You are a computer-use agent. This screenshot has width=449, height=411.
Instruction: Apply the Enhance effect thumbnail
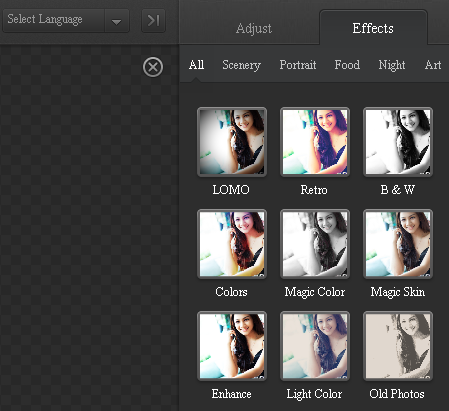click(232, 346)
